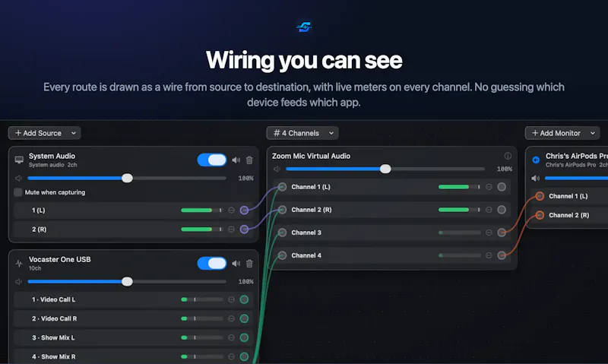The image size is (608, 364).
Task: Click the 1 - Video Call L level meter
Action: pyautogui.click(x=201, y=299)
